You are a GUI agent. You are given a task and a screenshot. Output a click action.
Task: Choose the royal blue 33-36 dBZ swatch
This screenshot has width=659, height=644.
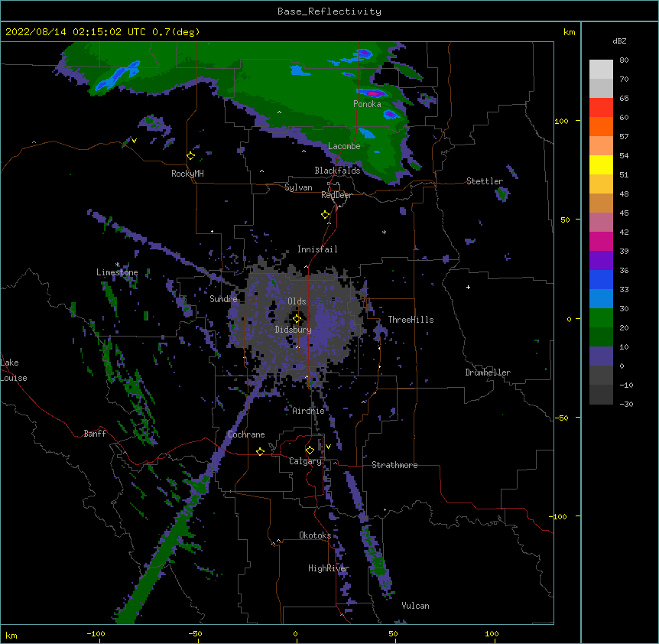coord(601,279)
